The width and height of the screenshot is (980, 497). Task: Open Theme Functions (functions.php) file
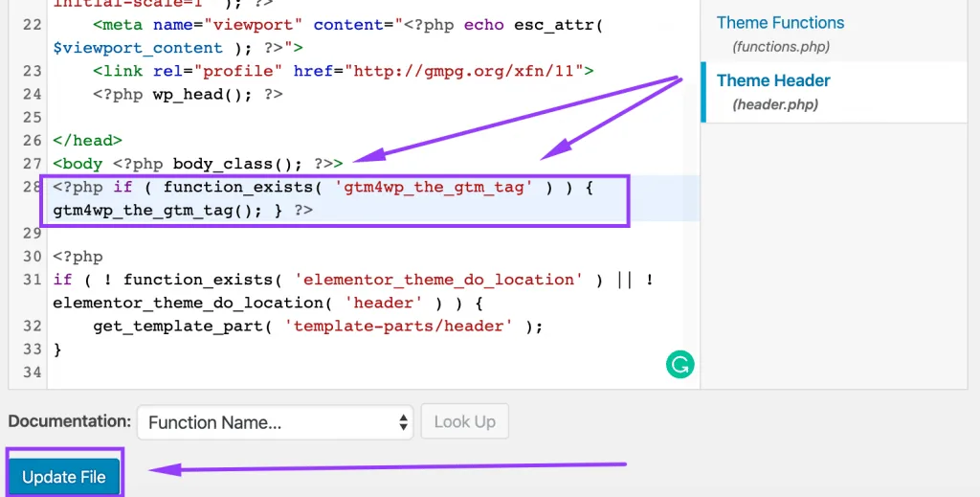780,34
